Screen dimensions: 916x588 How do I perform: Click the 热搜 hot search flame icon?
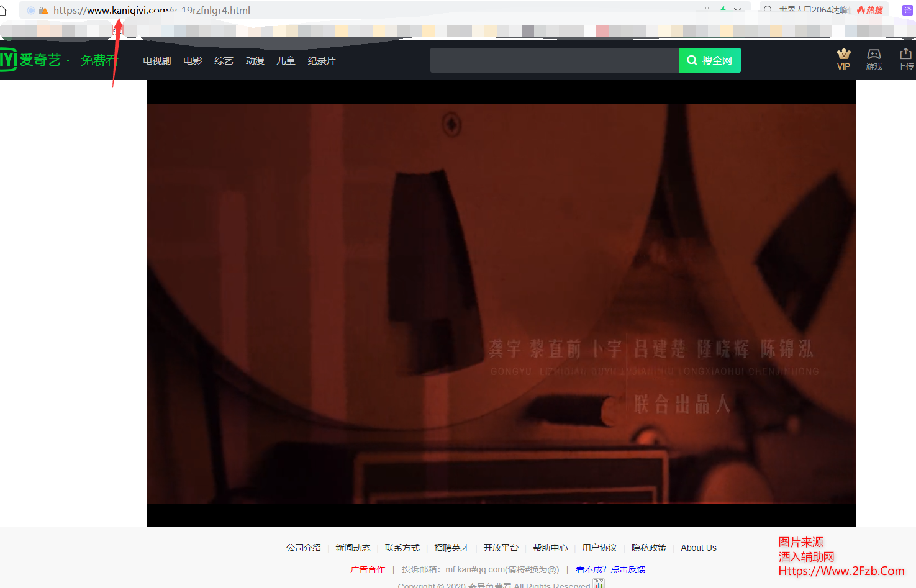coord(869,10)
